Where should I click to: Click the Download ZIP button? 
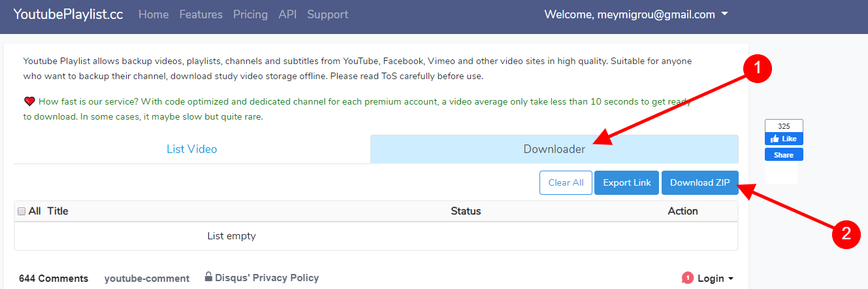699,183
